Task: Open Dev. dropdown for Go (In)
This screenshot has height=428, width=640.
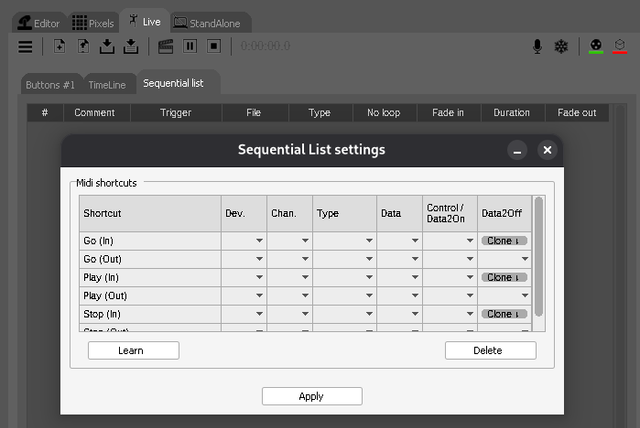Action: 244,241
